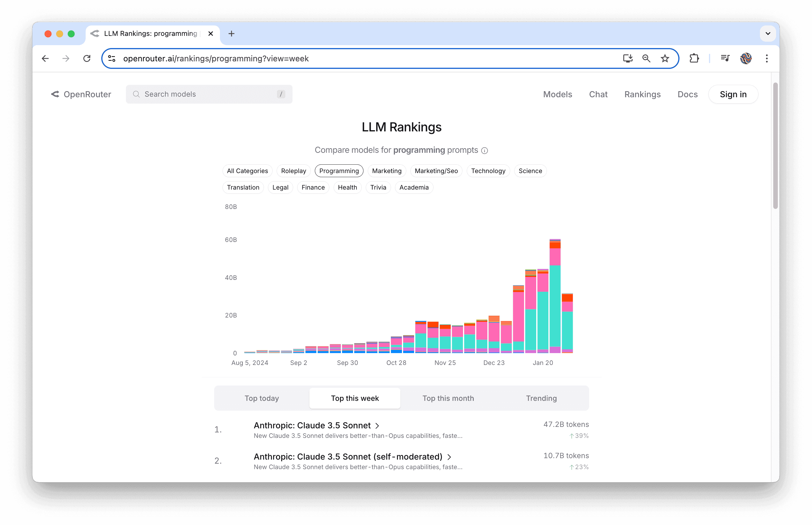812x525 pixels.
Task: Click the info icon beside programming prompts
Action: tap(484, 151)
